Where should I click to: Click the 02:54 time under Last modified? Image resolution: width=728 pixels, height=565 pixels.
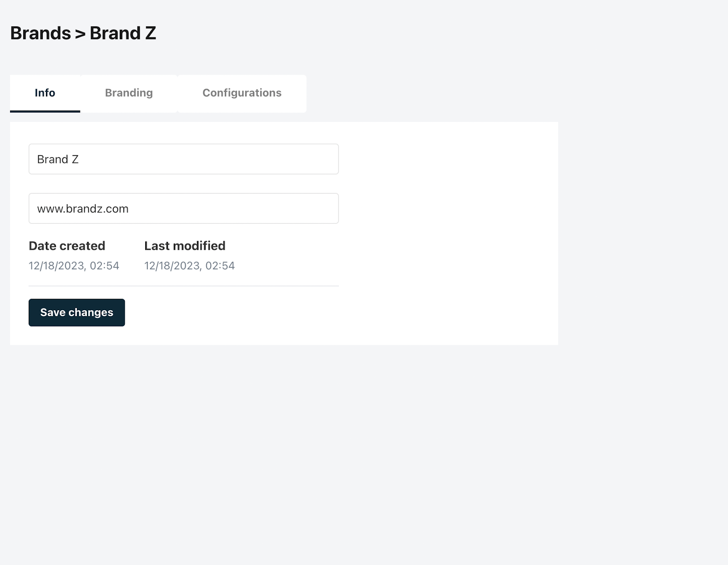point(220,266)
